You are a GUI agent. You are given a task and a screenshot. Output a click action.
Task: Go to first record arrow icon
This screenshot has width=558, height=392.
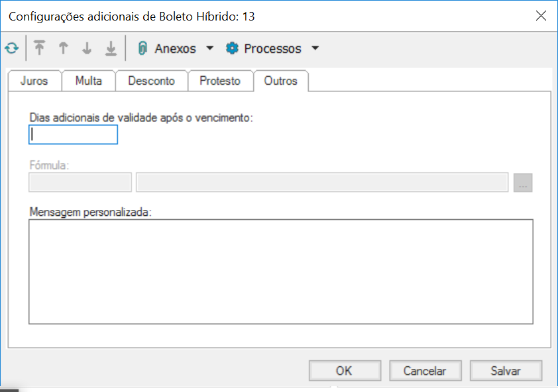click(x=40, y=48)
